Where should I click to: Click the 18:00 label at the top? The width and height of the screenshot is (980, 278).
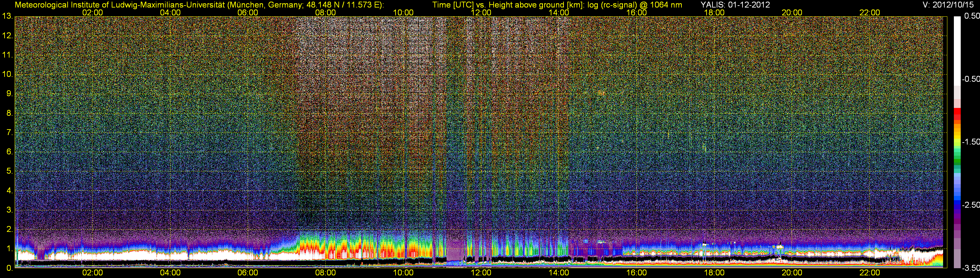pyautogui.click(x=714, y=12)
